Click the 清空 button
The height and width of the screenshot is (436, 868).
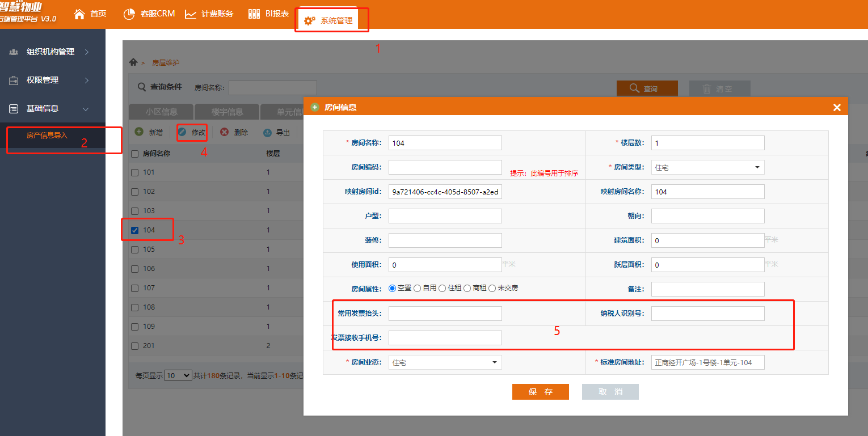click(719, 88)
